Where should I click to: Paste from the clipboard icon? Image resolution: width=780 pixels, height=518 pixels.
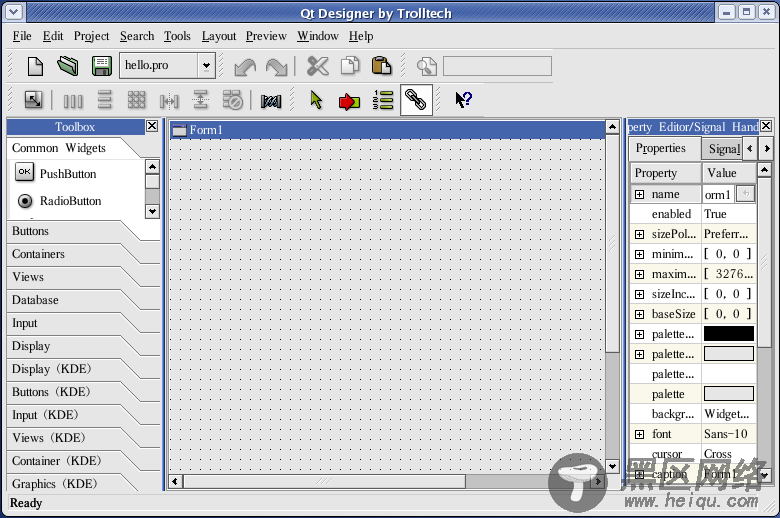382,66
